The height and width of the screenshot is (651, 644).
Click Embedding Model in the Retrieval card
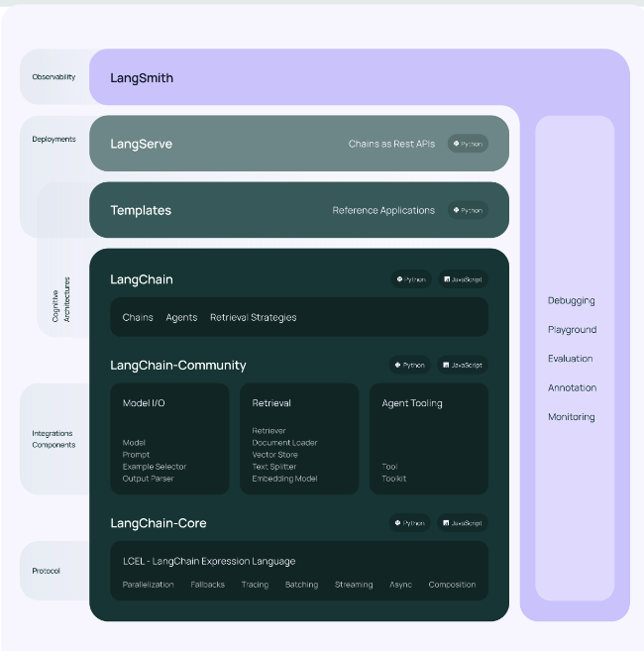(284, 479)
